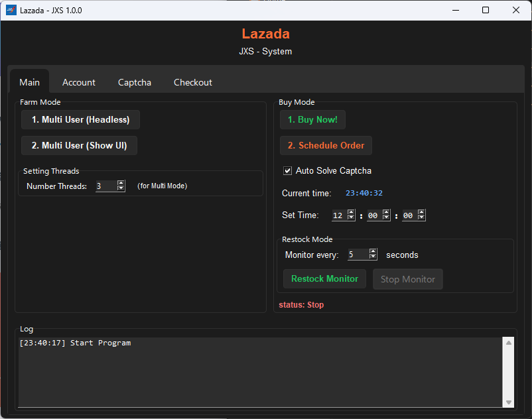Increment the Set Time seconds spinner

pos(421,212)
